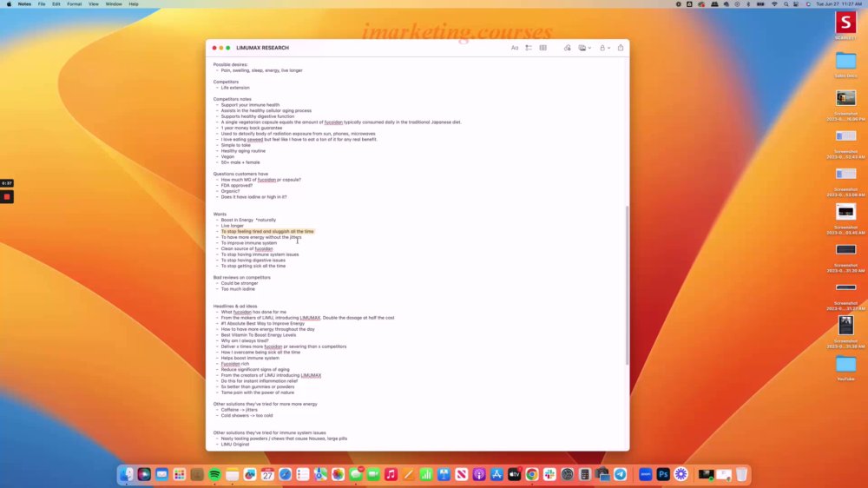Open Photoshop from the dock
868x488 pixels.
(662, 475)
